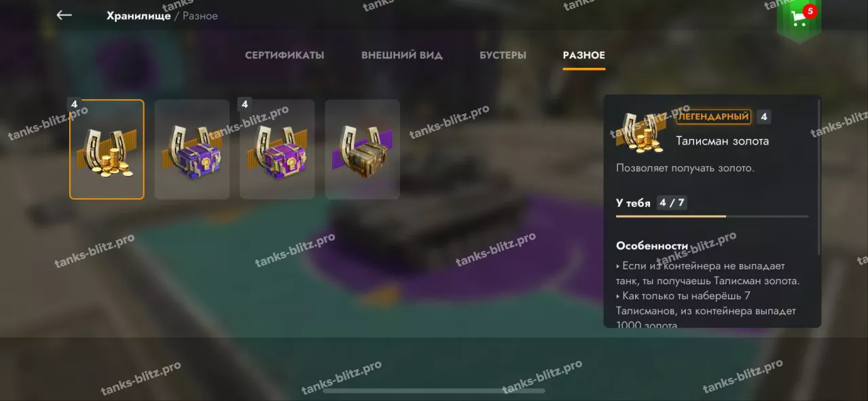Click the Хранилище breadcrumb link
Viewport: 868px width, 401px height.
coord(139,16)
